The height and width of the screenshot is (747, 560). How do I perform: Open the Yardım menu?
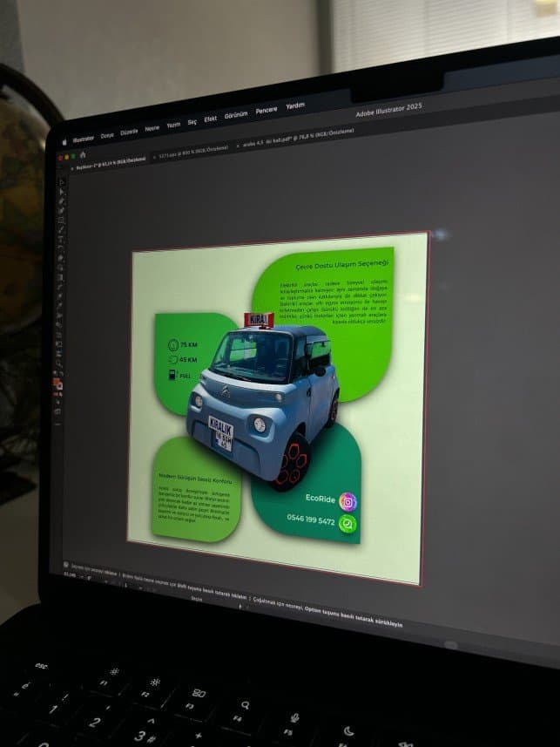tap(295, 105)
